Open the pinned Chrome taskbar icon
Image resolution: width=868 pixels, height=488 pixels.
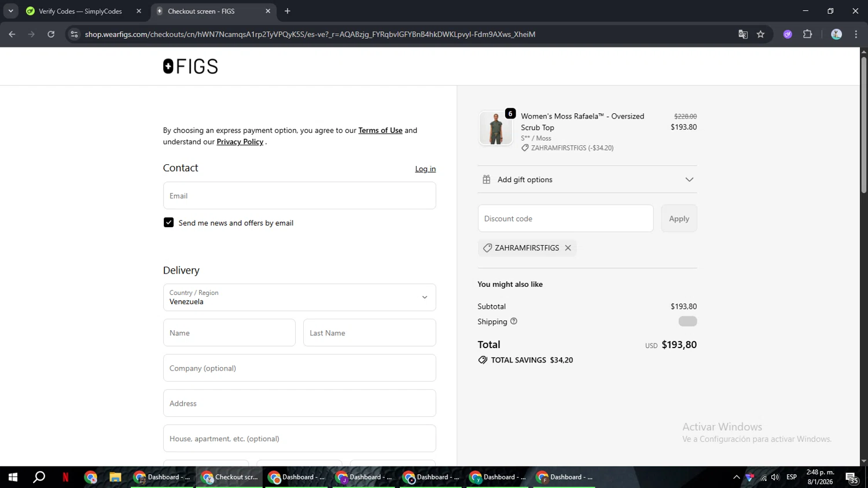click(90, 477)
